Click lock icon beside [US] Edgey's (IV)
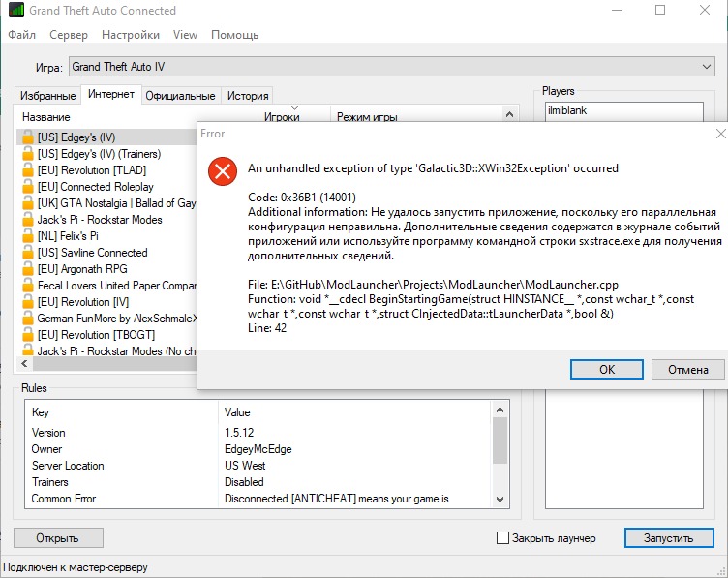This screenshot has height=578, width=728. [28, 137]
